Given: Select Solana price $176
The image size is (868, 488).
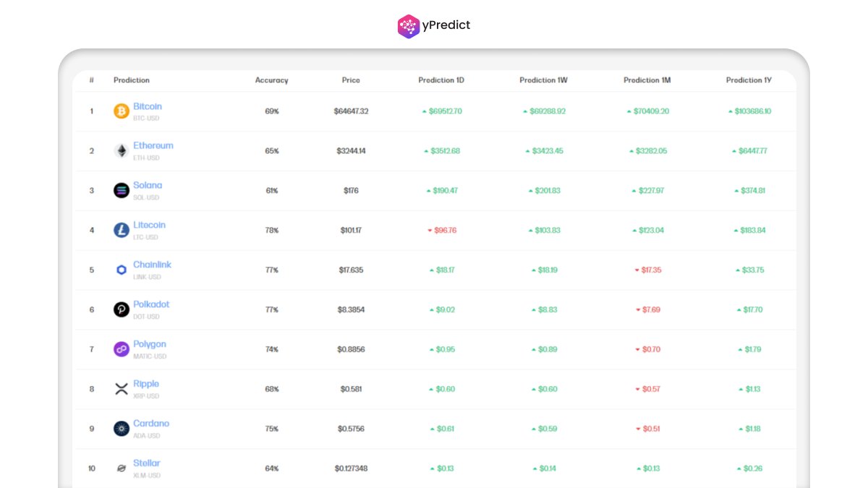Looking at the screenshot, I should [351, 191].
